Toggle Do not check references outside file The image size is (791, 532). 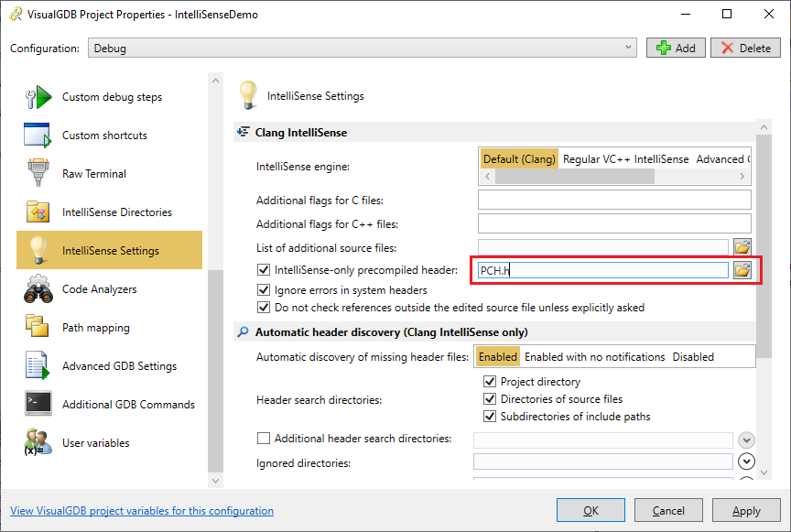264,307
